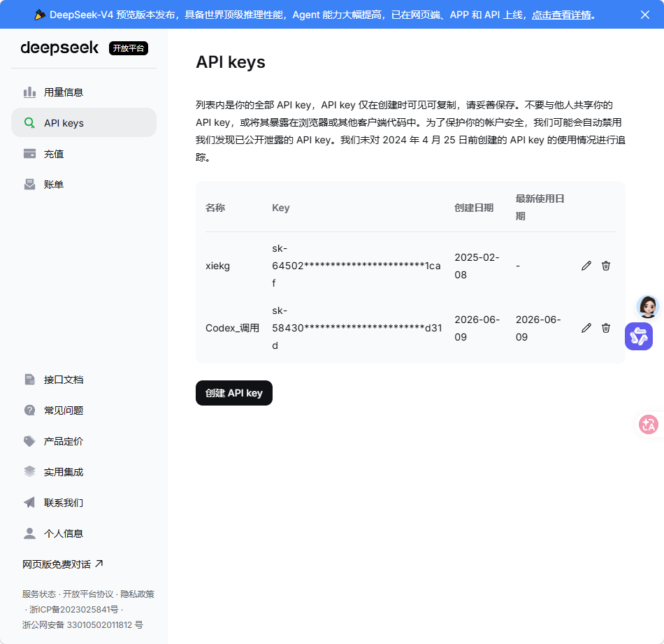Delete the Codex_调用 API key with trash icon
664x644 pixels.
point(606,328)
